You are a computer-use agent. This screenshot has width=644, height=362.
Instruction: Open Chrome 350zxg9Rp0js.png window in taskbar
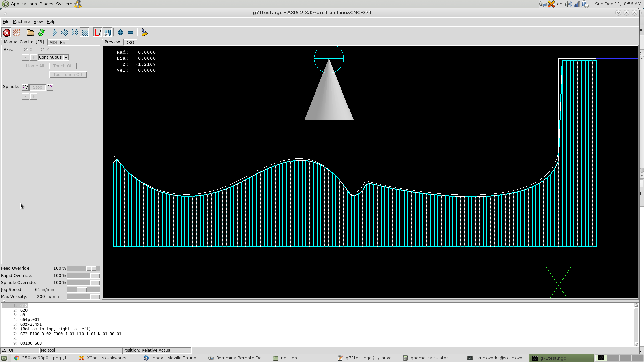(43, 358)
